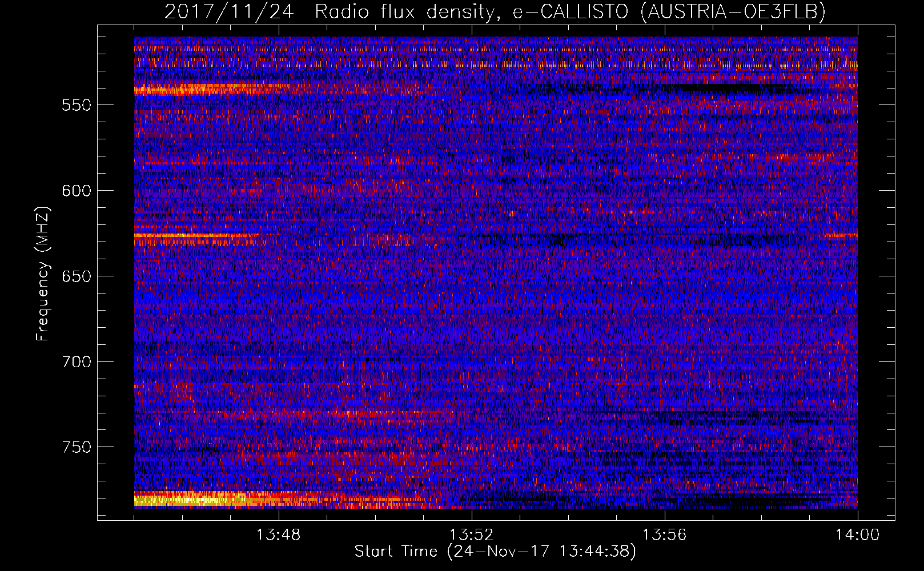
Task: Click the 600 frequency tick label
Action: click(x=77, y=191)
